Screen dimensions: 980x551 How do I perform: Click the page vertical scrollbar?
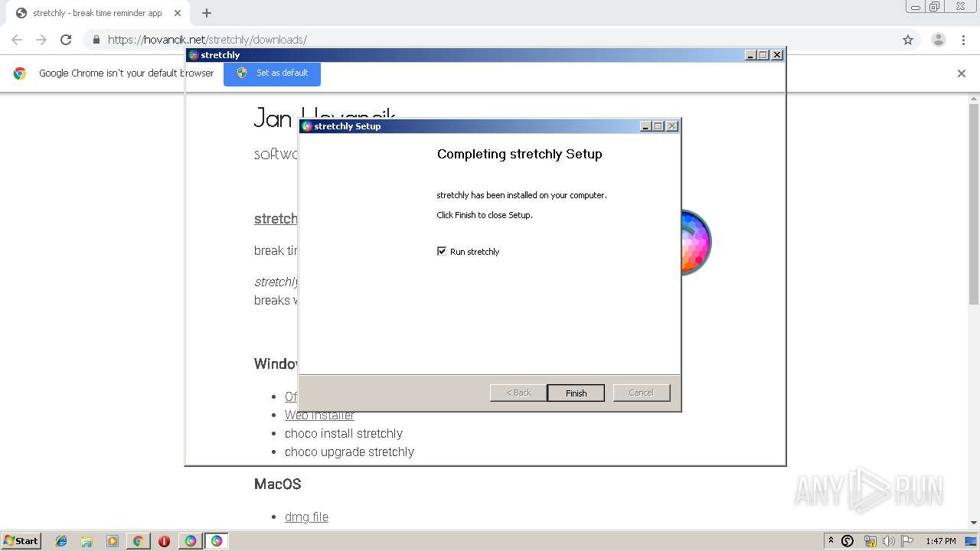coord(974,205)
